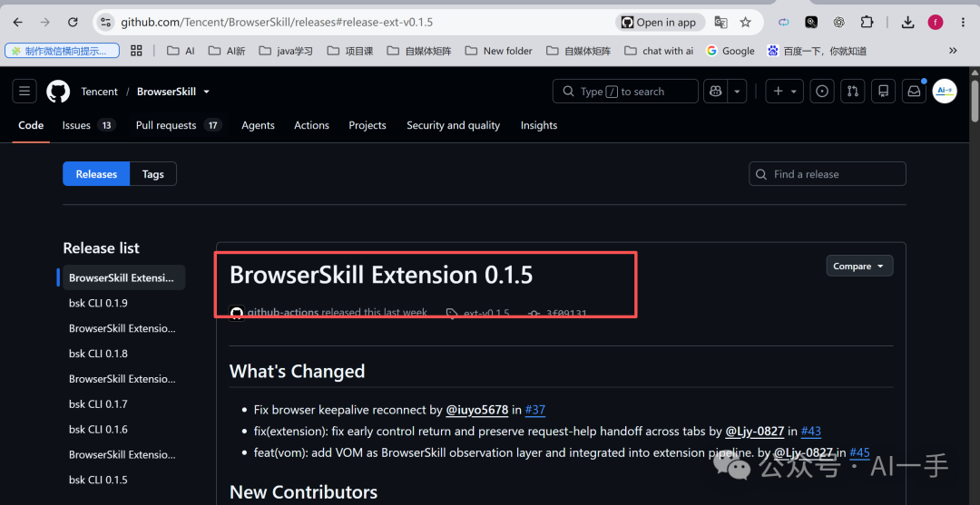Open the plus create-new dropdown
Viewport: 980px width, 505px height.
pyautogui.click(x=785, y=92)
